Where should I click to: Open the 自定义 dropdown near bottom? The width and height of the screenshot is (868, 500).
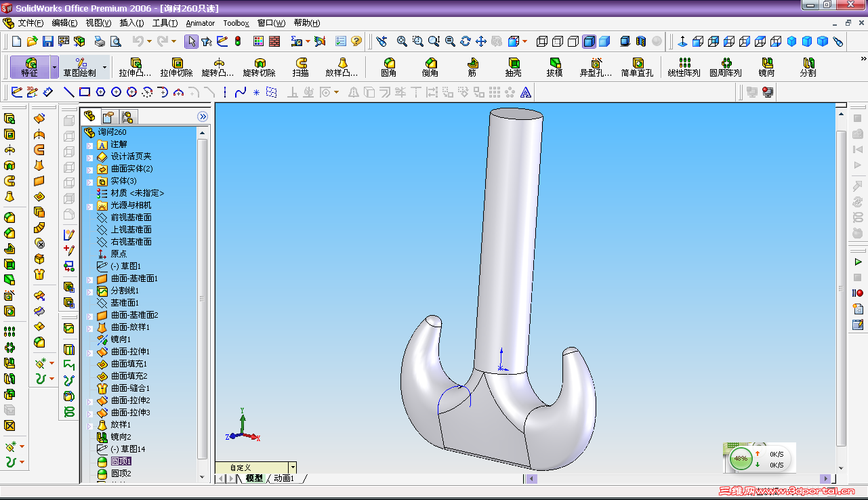point(293,467)
